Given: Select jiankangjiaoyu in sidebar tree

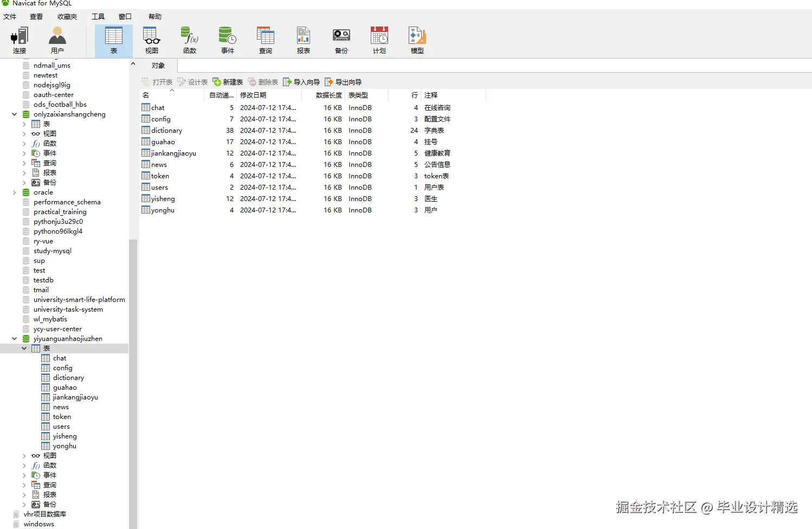Looking at the screenshot, I should coord(75,397).
